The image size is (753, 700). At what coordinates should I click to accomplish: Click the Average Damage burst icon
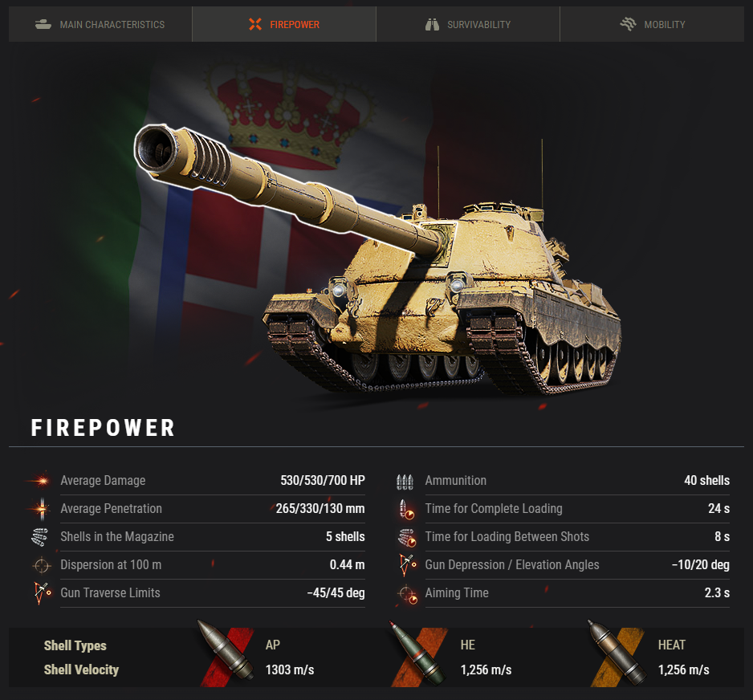point(42,480)
